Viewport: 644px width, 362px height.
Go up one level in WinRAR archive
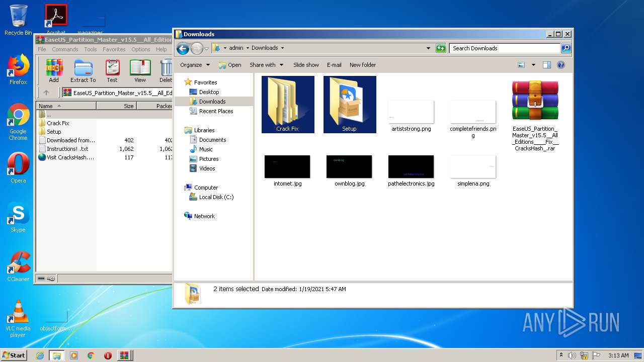click(46, 93)
